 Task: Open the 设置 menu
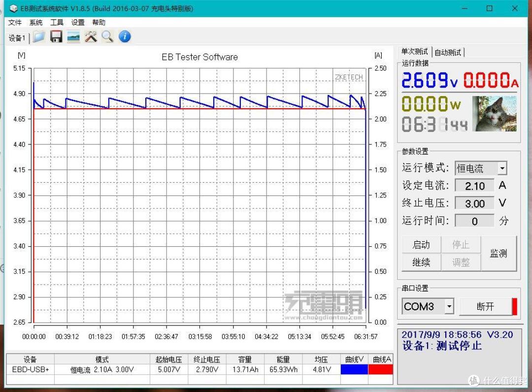[78, 22]
